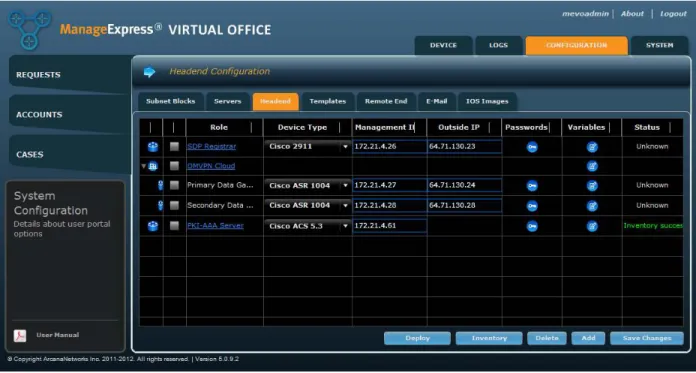696x373 pixels.
Task: Click the About link
Action: click(x=632, y=14)
